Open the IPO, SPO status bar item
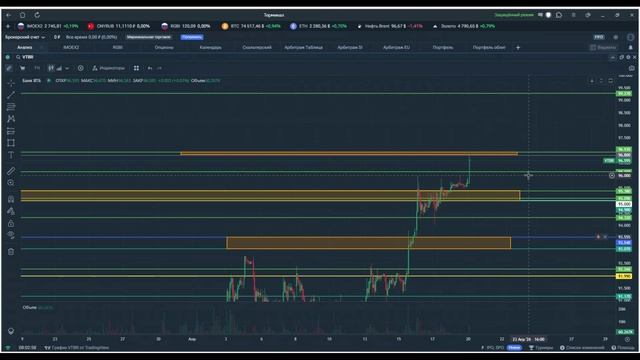 [x=501, y=348]
